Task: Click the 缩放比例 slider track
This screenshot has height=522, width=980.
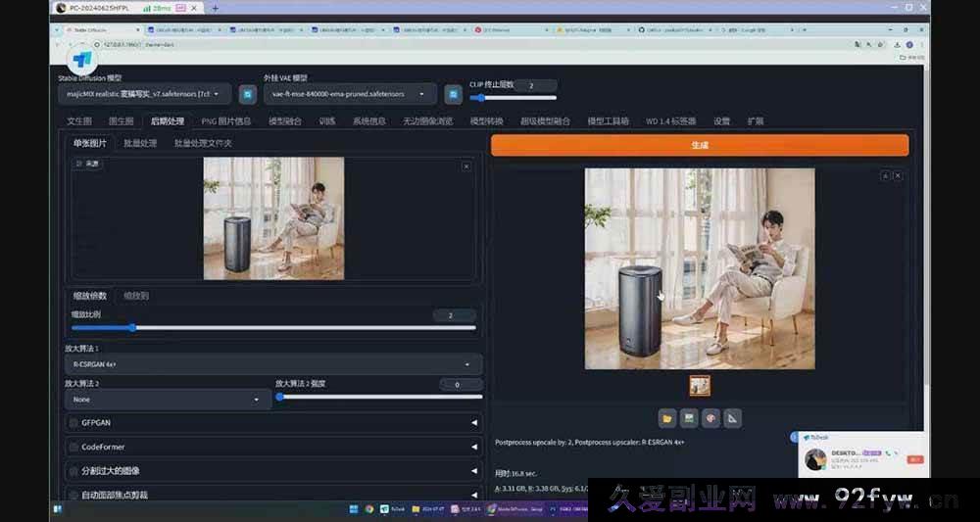Action: (273, 328)
